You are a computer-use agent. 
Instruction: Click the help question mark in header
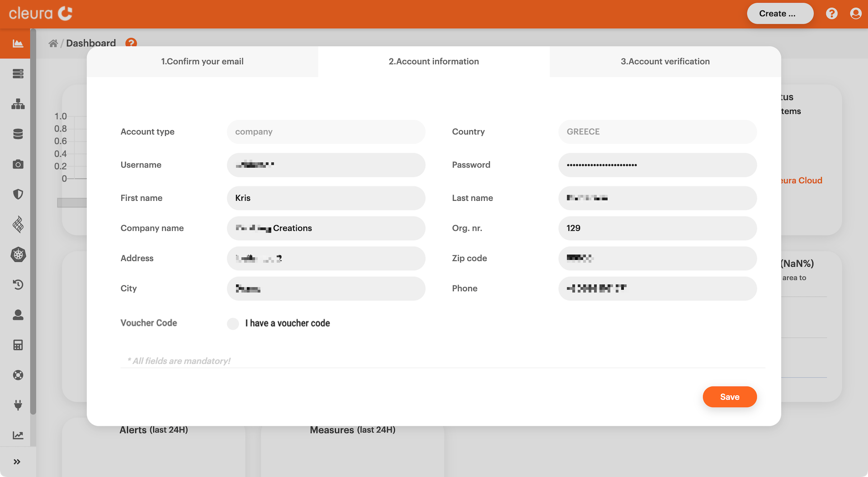tap(831, 14)
